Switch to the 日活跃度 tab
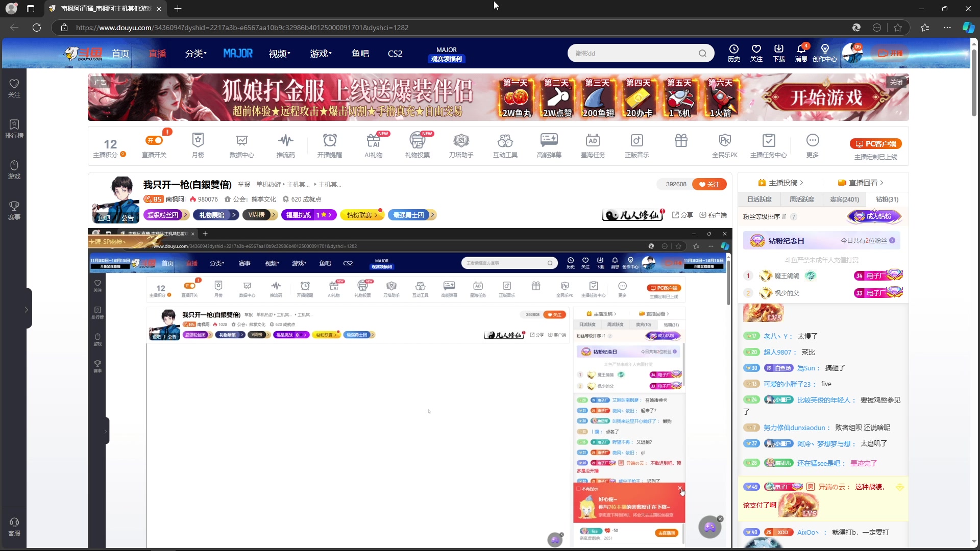Viewport: 980px width, 551px height. click(759, 199)
